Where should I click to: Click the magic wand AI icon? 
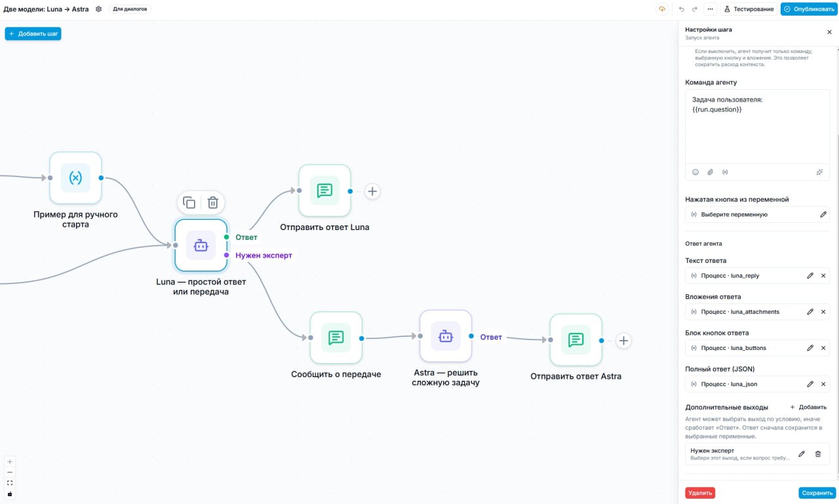tap(819, 172)
